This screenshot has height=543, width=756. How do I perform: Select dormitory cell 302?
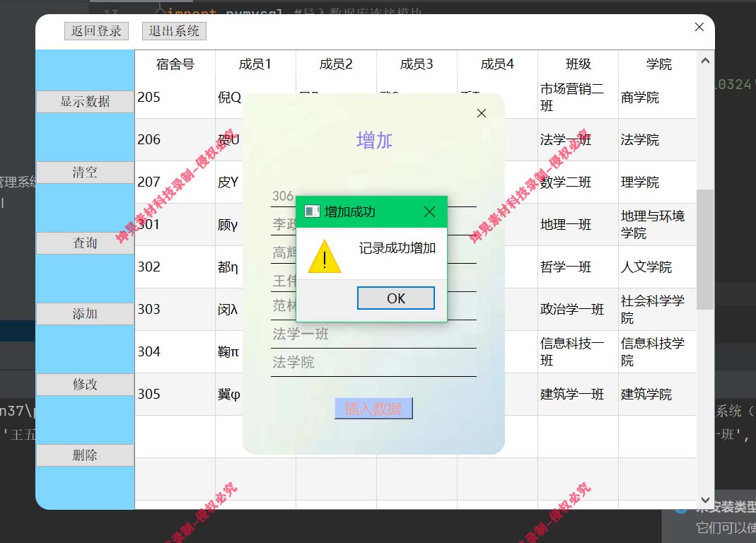[x=175, y=267]
